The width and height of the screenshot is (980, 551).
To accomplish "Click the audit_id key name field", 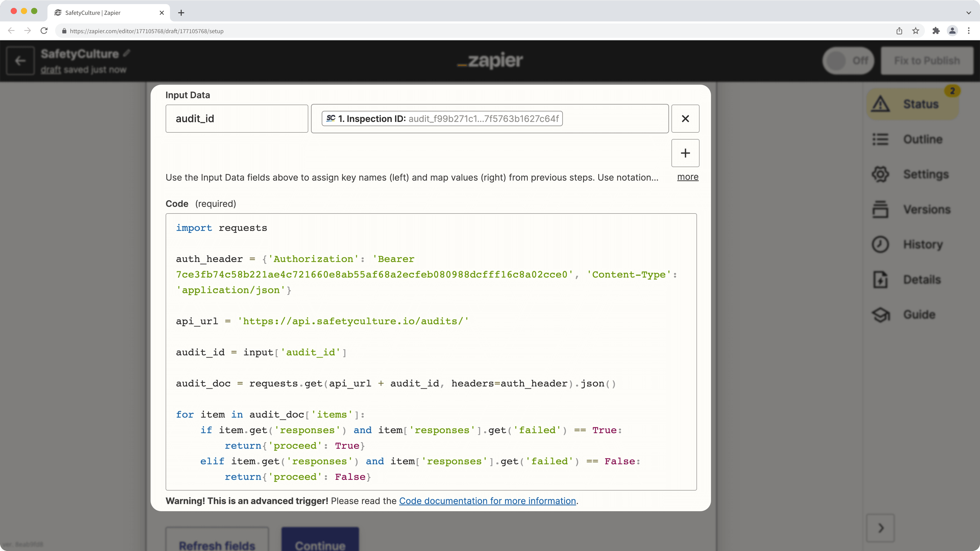I will pos(237,119).
